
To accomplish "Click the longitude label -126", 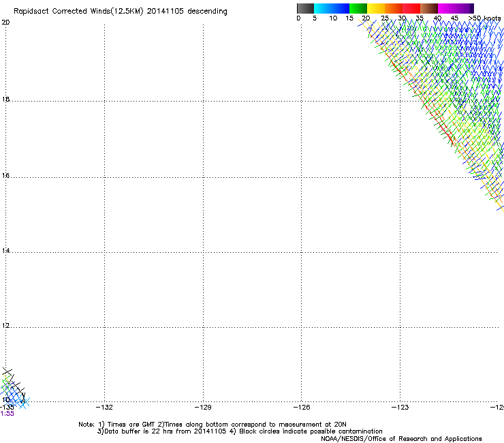I will coord(302,408).
